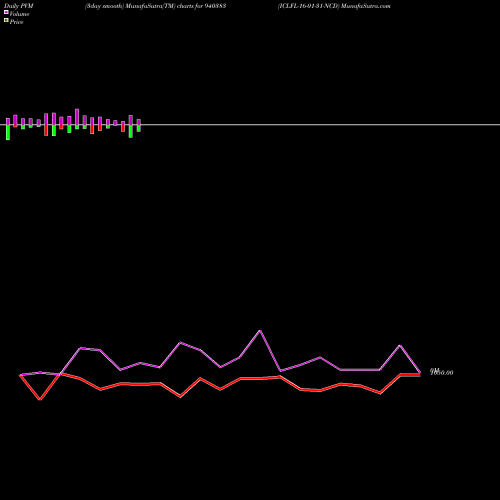This screenshot has height=500, width=500.
Task: Click the lowest dip of the red price line
Action: coord(40,399)
